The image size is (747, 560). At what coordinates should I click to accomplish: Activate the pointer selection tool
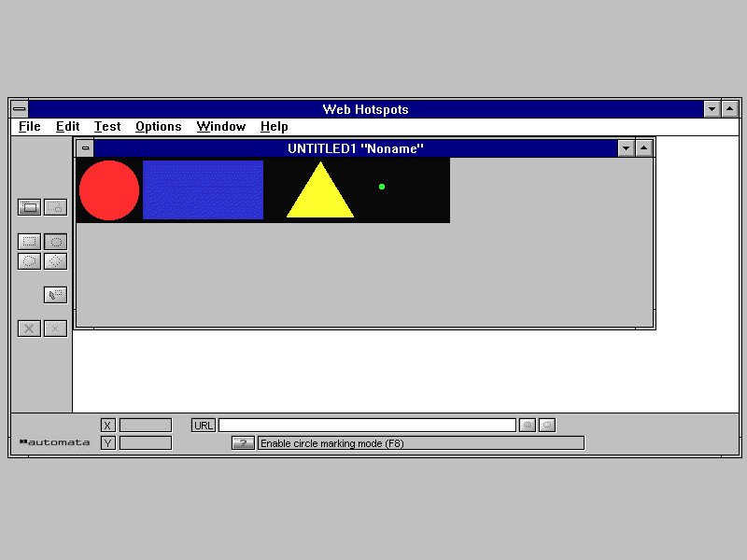click(55, 295)
